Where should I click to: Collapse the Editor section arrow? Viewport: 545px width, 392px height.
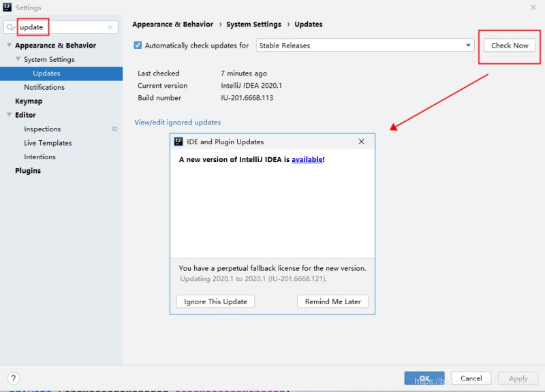point(10,114)
